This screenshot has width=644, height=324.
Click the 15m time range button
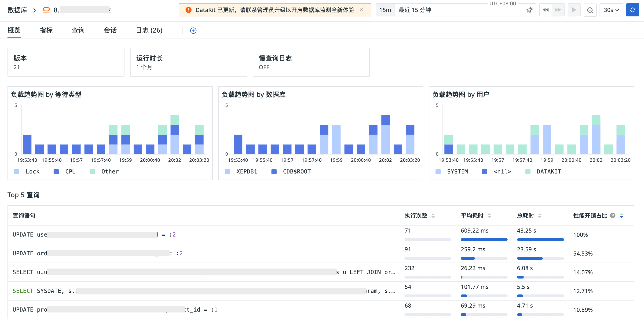coord(385,10)
